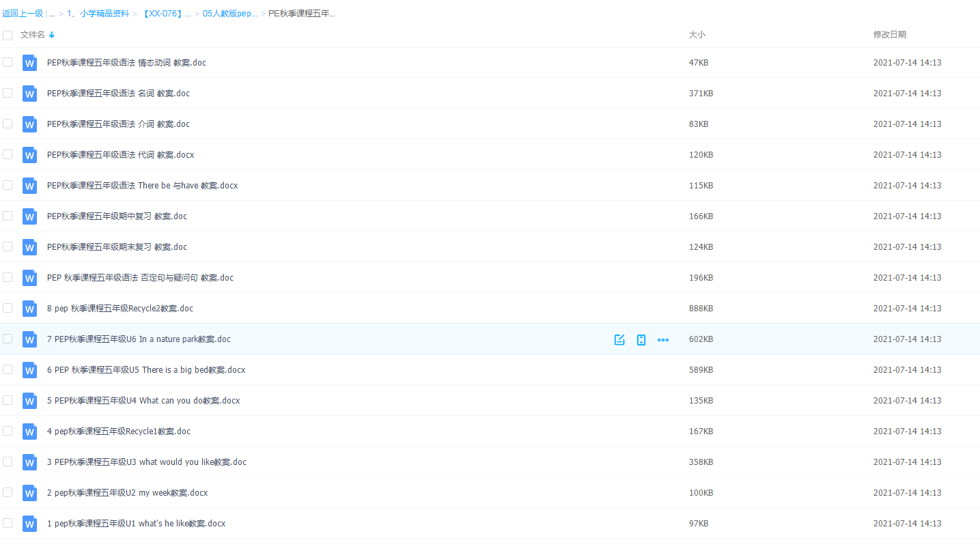
Task: Tick the checkbox for 期末复习 教案.doc
Action: (8, 246)
